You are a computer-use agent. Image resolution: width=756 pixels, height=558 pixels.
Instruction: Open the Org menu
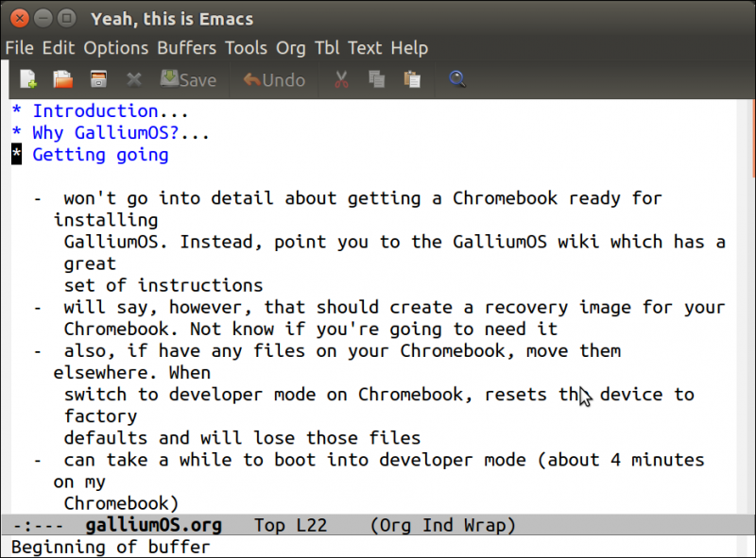(291, 48)
